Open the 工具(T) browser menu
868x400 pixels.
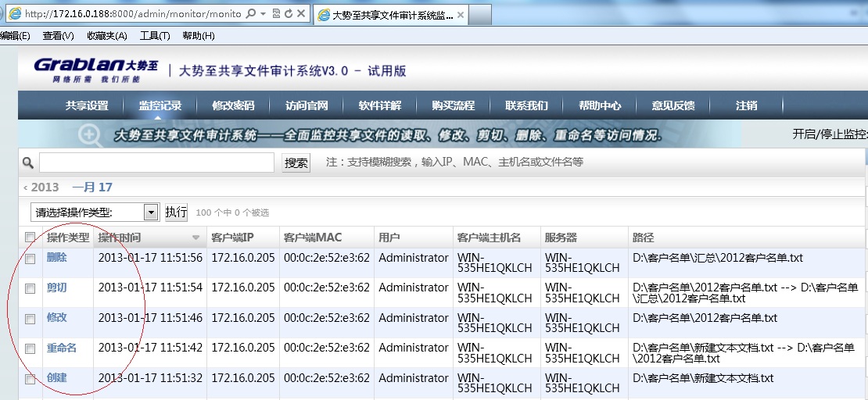click(x=154, y=35)
